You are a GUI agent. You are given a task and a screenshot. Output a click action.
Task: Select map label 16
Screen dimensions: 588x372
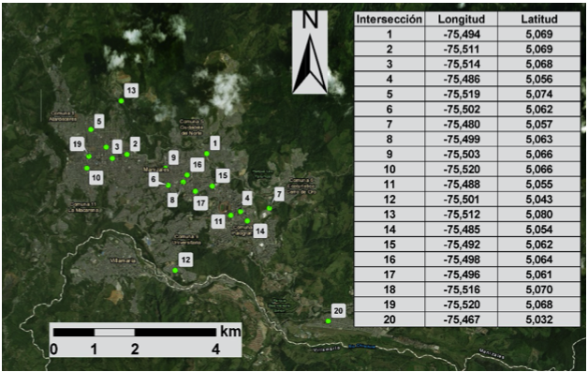[198, 164]
